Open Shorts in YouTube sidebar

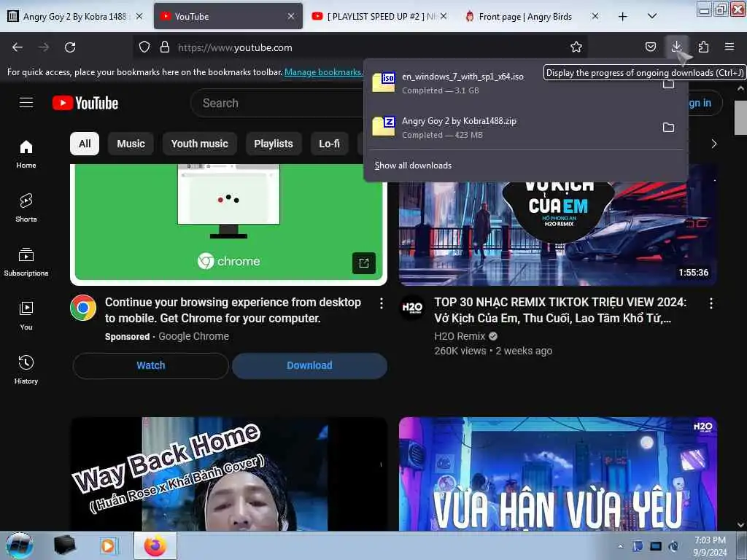coord(26,208)
